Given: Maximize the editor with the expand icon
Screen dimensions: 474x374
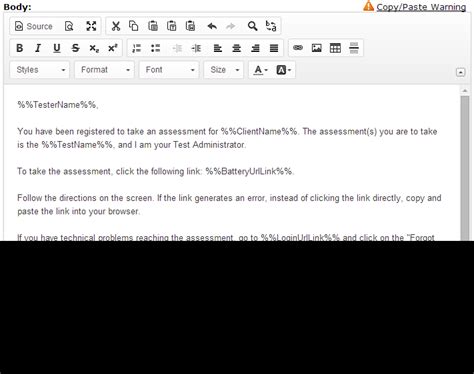Looking at the screenshot, I should [91, 26].
